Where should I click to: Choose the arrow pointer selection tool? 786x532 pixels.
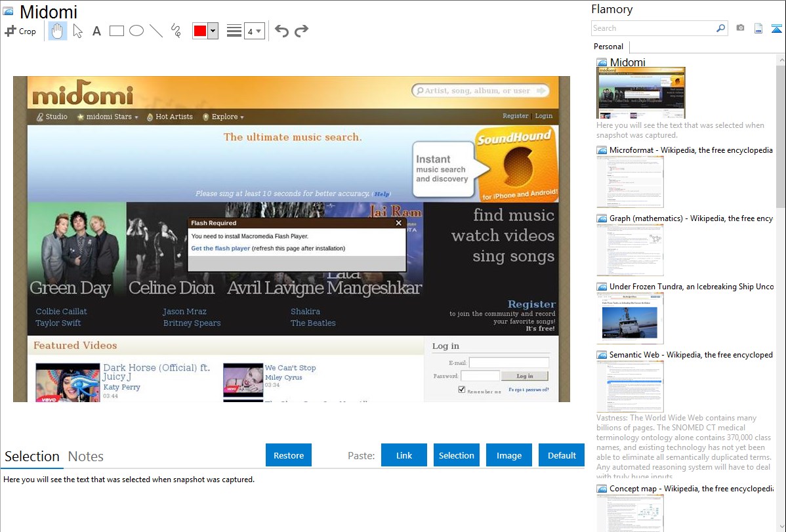click(77, 31)
